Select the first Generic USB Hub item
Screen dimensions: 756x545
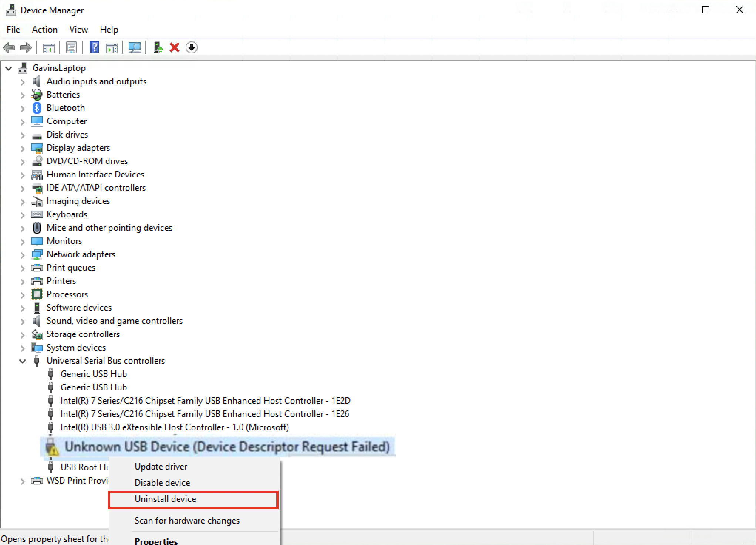point(94,374)
